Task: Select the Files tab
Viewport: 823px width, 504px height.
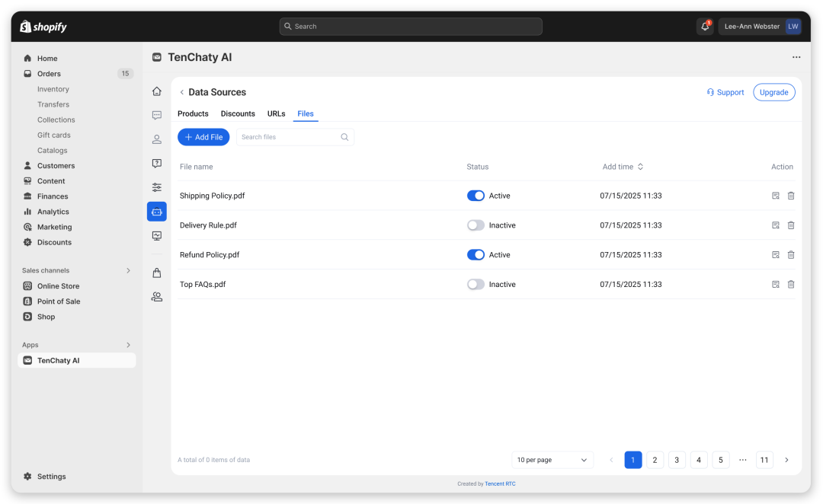Action: (306, 113)
